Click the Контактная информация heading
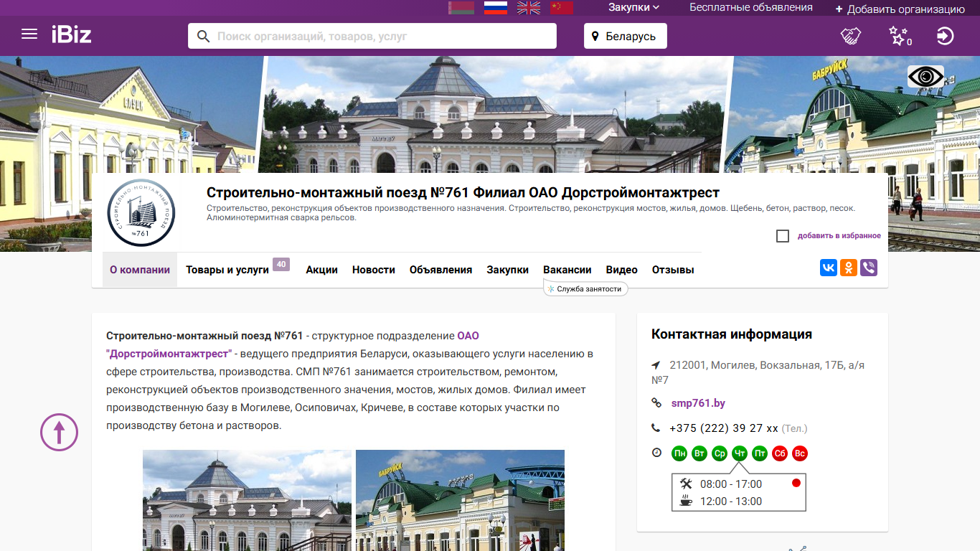 tap(732, 334)
